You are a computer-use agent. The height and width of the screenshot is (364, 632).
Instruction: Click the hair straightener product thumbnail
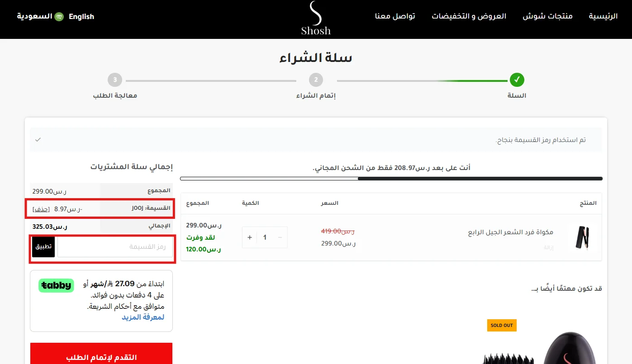[x=582, y=238]
